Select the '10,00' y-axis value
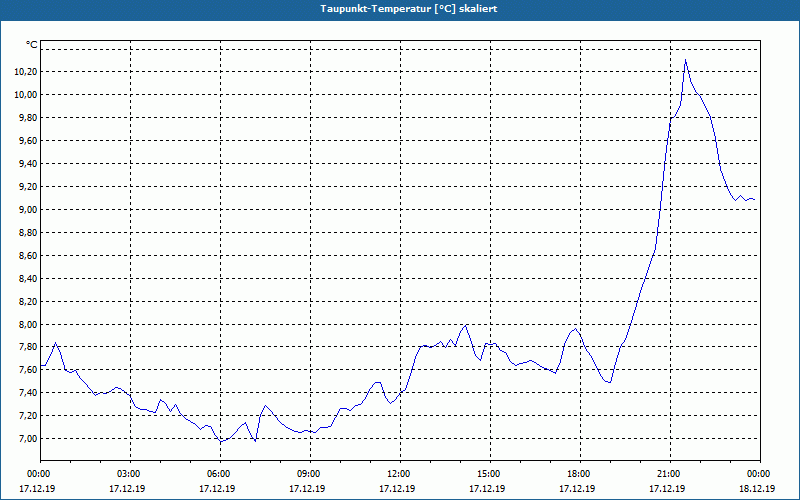Viewport: 800px width, 500px height. click(x=26, y=94)
